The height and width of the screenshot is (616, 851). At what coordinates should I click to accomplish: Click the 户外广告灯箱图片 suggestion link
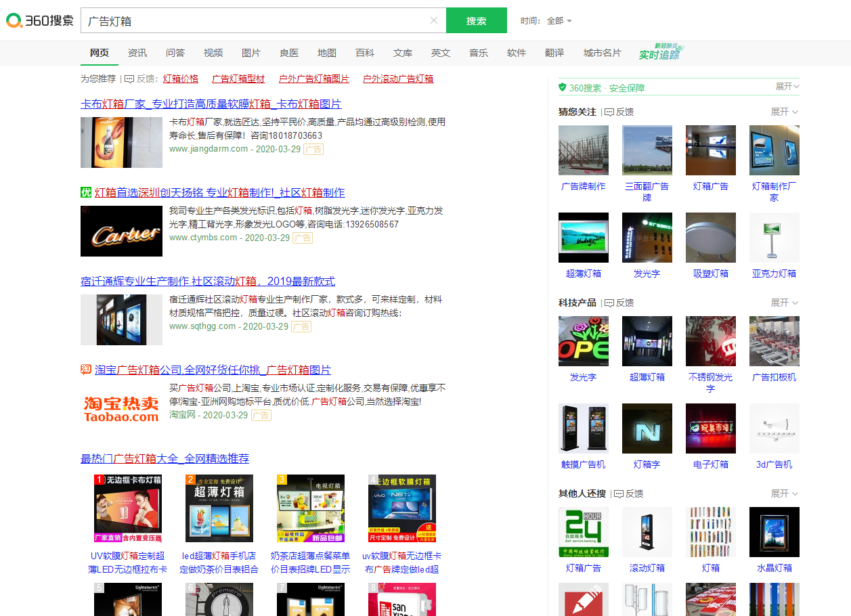coord(314,79)
